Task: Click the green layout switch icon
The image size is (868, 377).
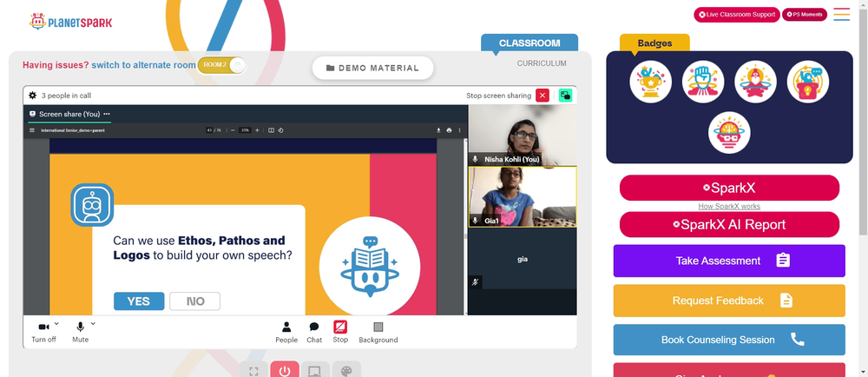Action: coord(565,96)
